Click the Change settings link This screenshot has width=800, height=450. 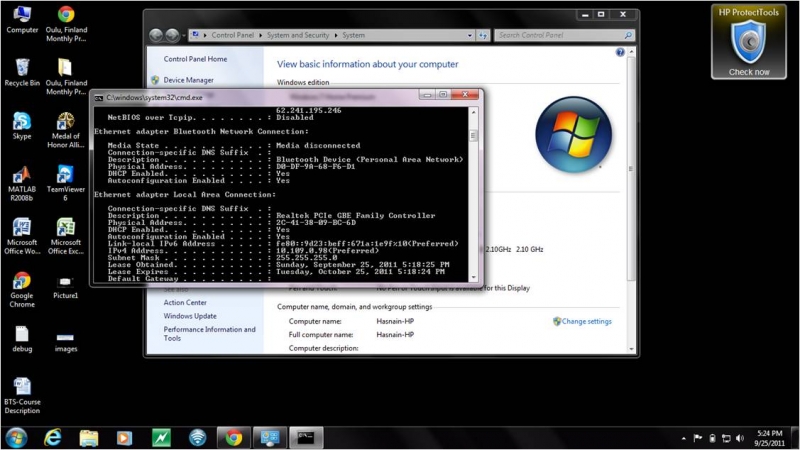click(x=586, y=321)
